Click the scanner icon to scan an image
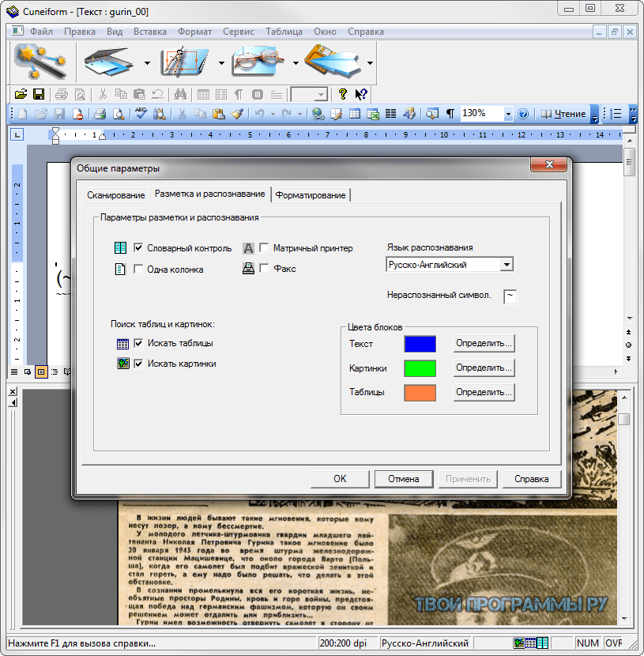 (109, 62)
